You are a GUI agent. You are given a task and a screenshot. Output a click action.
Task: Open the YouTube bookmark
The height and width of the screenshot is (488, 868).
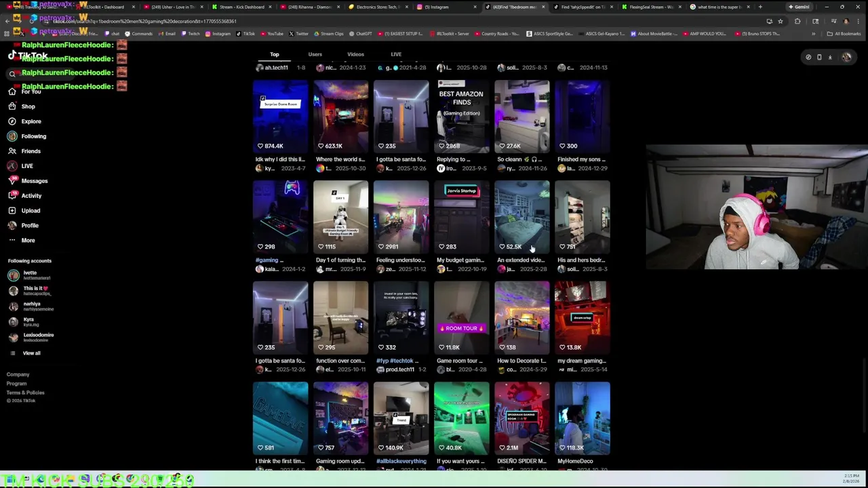point(272,34)
